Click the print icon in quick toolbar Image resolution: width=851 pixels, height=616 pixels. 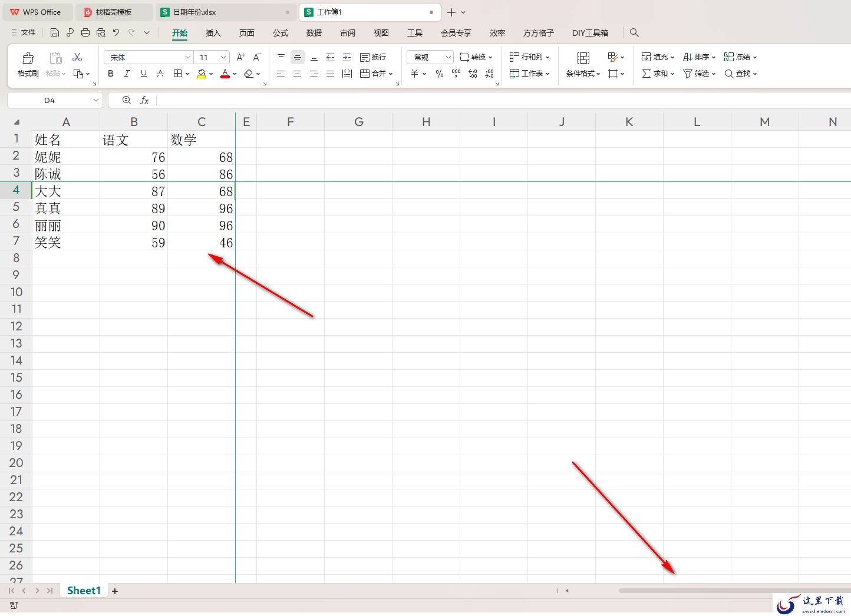point(85,33)
